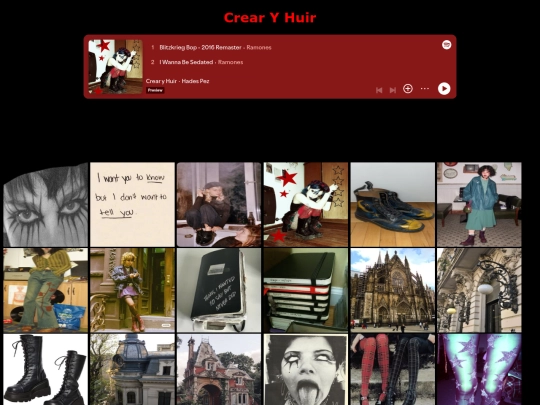540x405 pixels.
Task: Open the teal jacket and skirt outfit photo
Action: click(479, 205)
